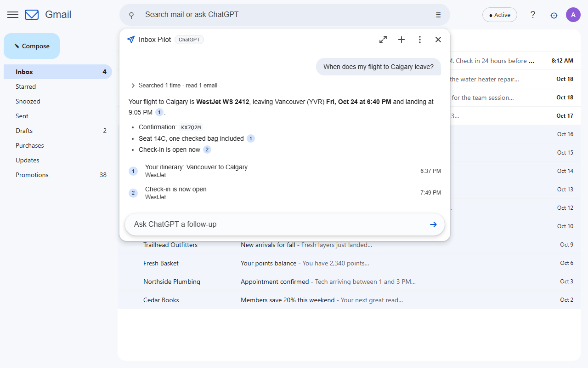Open the Inbox folder

click(x=58, y=72)
